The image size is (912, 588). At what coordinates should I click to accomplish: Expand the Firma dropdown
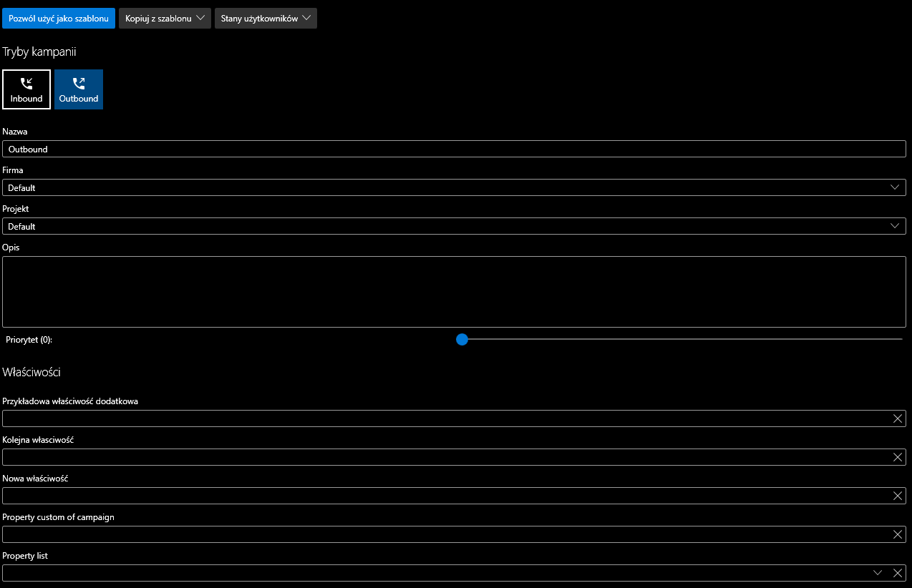[454, 187]
